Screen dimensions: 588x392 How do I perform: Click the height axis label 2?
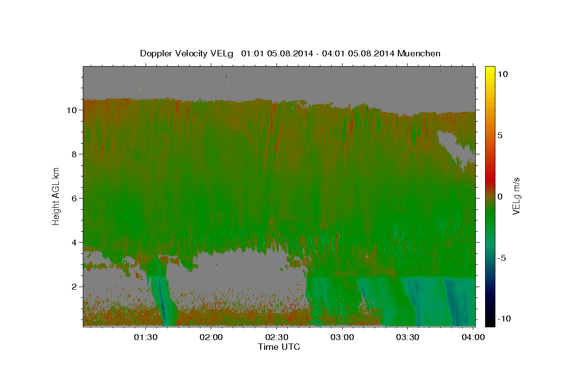coord(74,286)
